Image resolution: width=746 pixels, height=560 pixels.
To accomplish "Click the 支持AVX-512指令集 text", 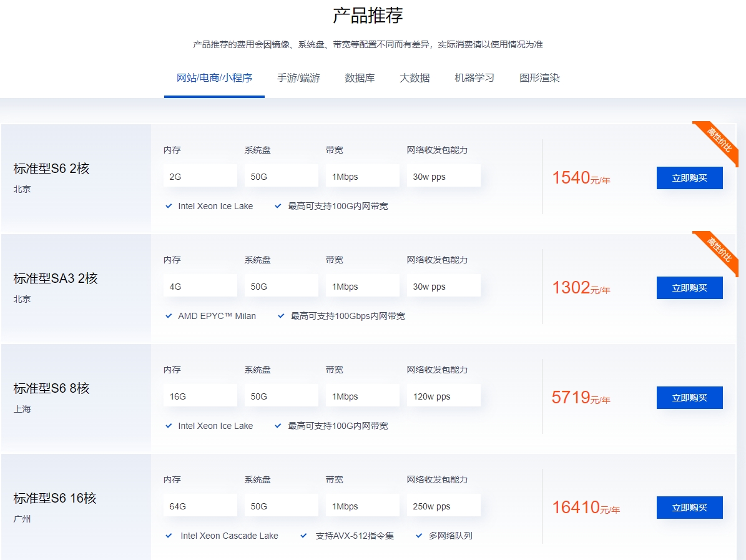I will (355, 536).
